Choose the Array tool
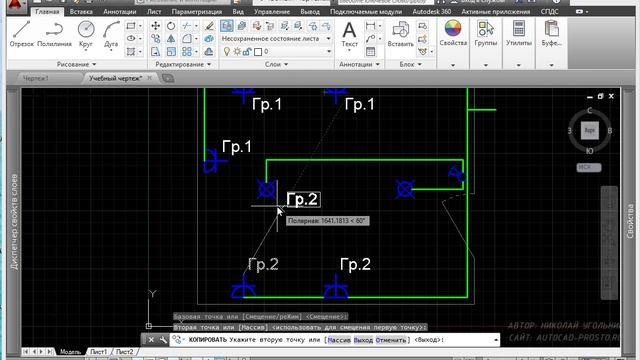Image resolution: width=640 pixels, height=360 pixels. (187, 52)
